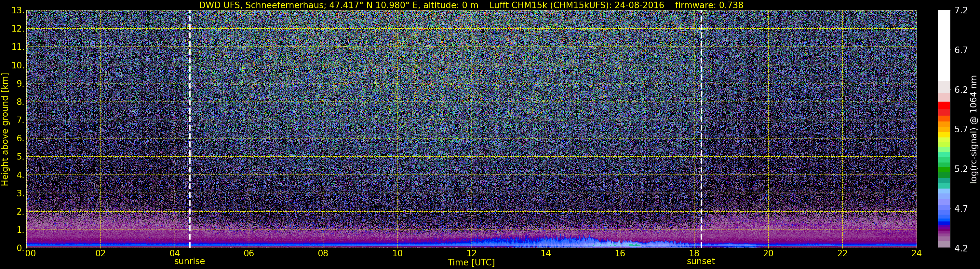Click the colorbar value '4.7'

961,208
